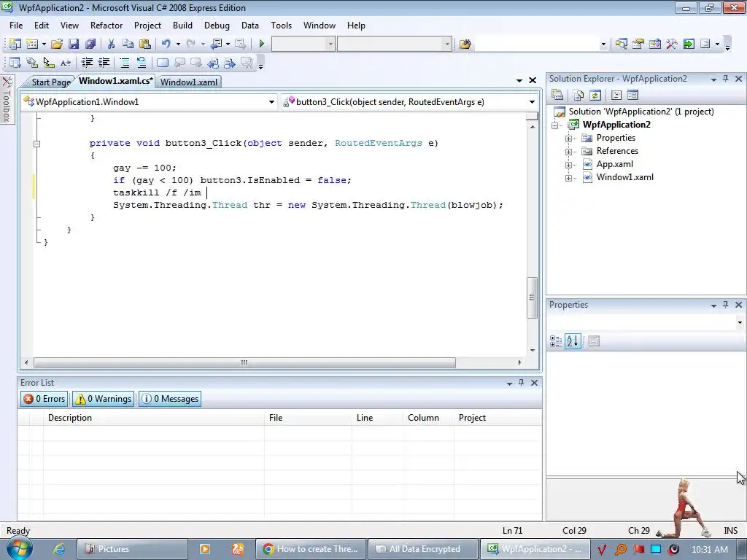Open the button3_Click member dropdown
This screenshot has width=747, height=560.
pyautogui.click(x=532, y=102)
